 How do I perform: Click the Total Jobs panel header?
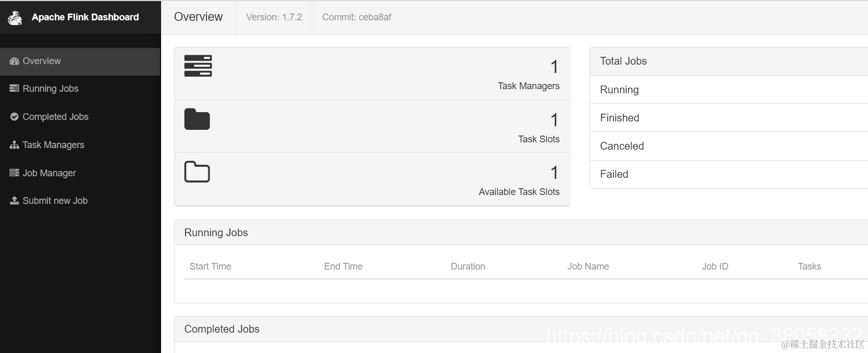pos(729,62)
